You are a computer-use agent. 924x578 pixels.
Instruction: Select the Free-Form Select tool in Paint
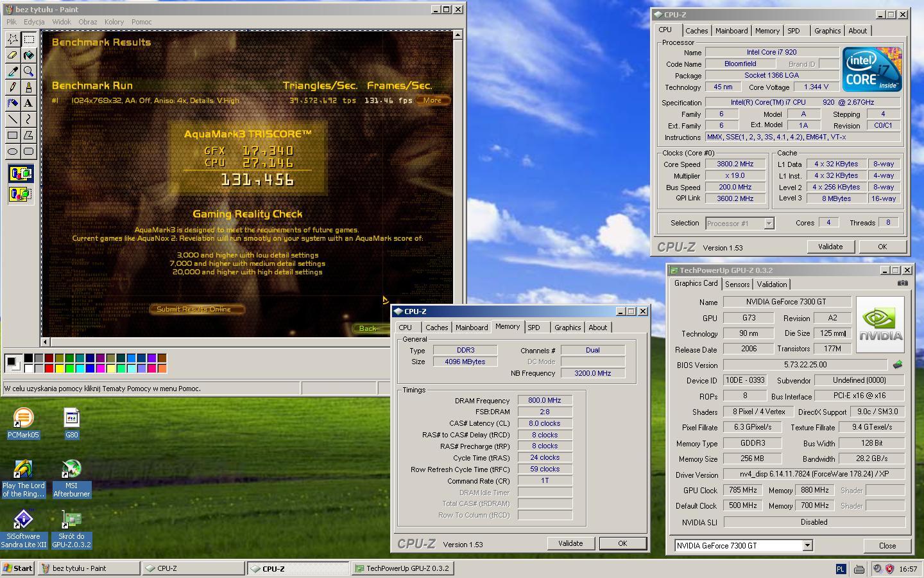click(12, 39)
